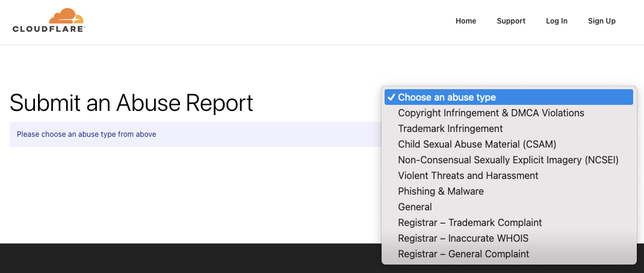The image size is (644, 273).
Task: Click the 'Please choose an abuse type' notice
Action: click(x=196, y=134)
